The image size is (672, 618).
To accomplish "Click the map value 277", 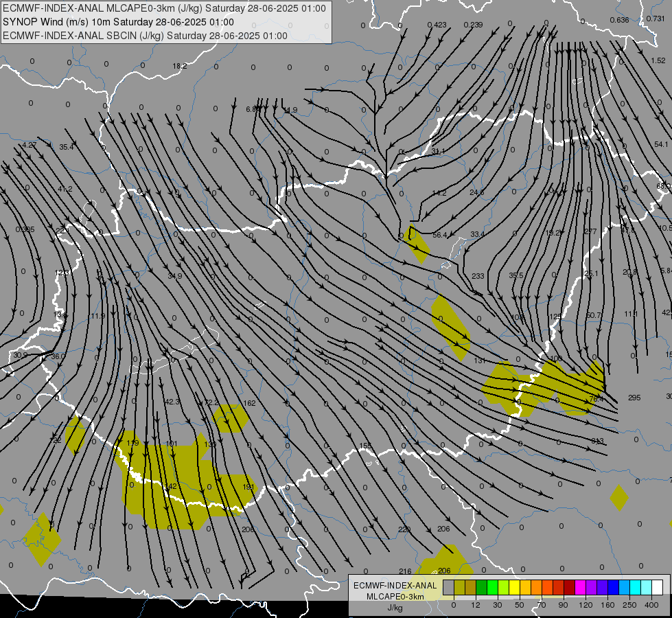I will coord(590,231).
